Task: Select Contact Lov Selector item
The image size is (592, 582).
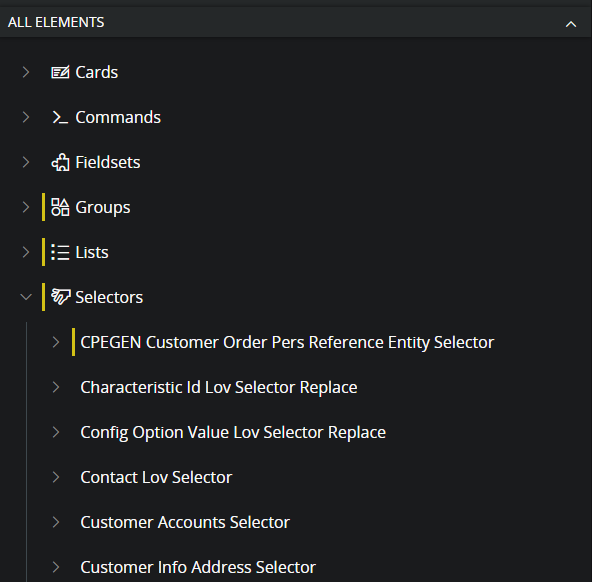Action: tap(156, 477)
